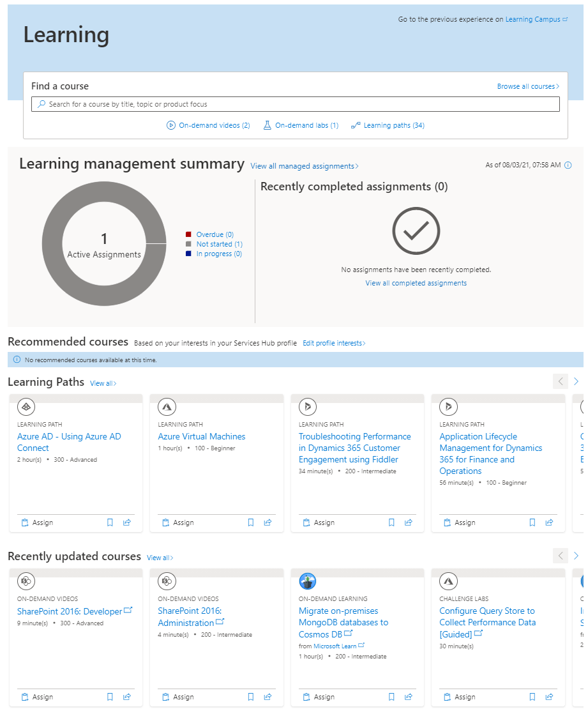Share the Configure Query Store challenge lab
The width and height of the screenshot is (588, 716).
point(549,697)
